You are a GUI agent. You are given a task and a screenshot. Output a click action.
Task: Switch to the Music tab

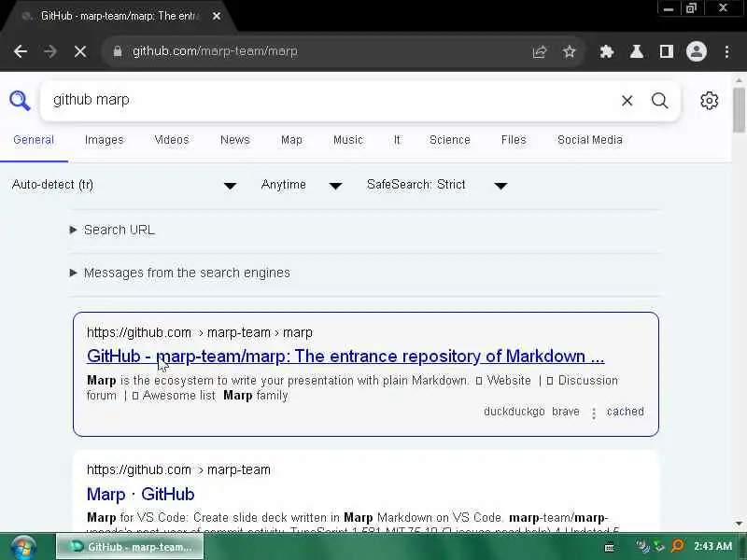tap(347, 140)
